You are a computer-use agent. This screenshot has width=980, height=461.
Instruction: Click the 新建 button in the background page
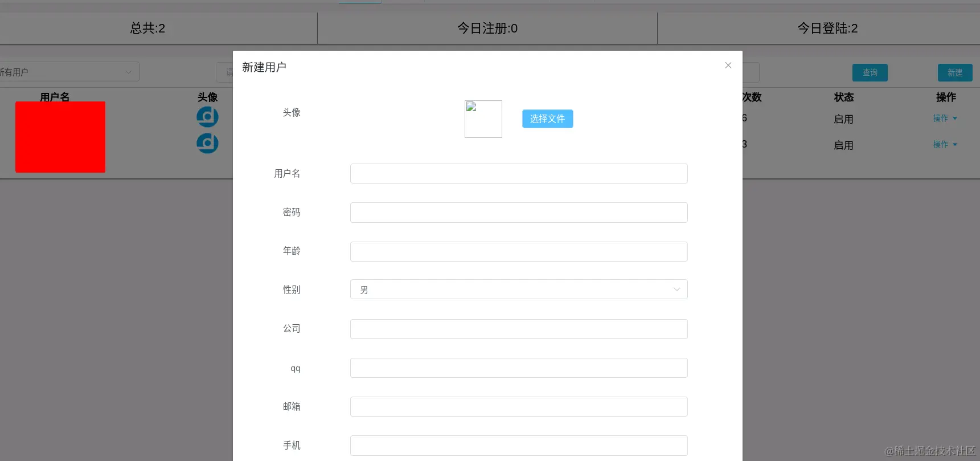955,72
